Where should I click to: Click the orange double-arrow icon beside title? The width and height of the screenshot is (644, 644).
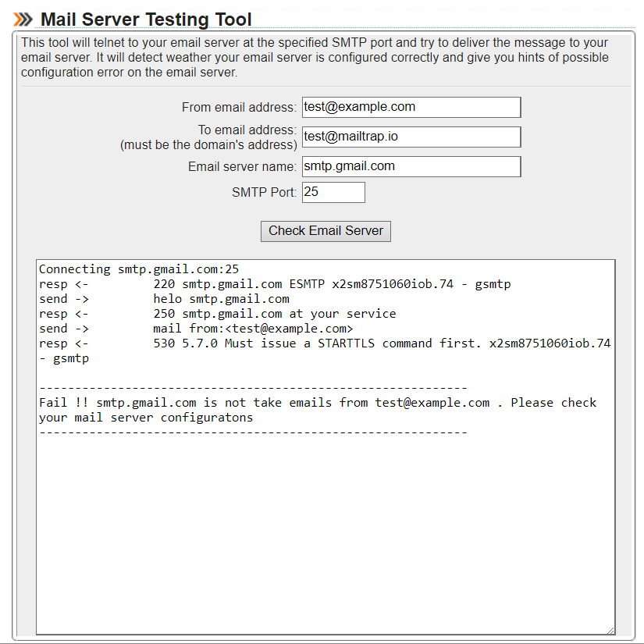(23, 20)
